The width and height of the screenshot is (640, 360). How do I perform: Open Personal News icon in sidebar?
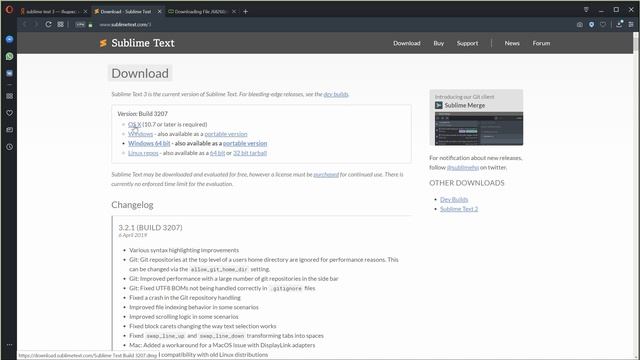tap(9, 130)
